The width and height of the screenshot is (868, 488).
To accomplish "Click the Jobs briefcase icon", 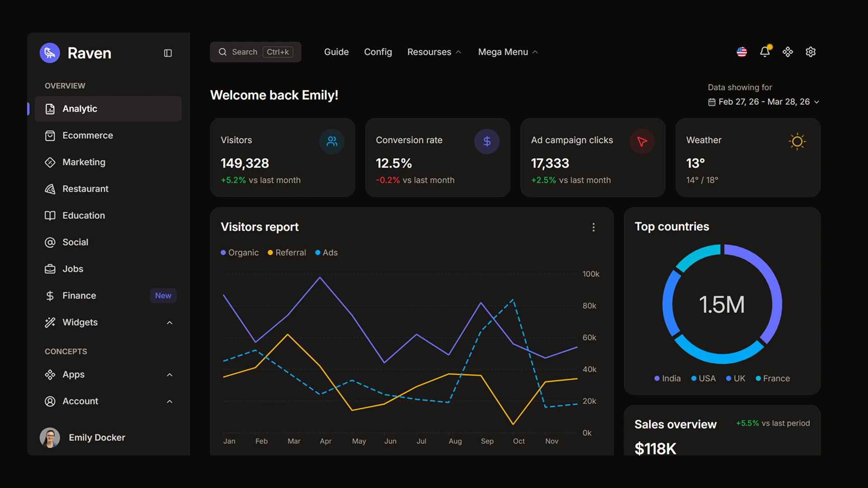I will pyautogui.click(x=50, y=269).
